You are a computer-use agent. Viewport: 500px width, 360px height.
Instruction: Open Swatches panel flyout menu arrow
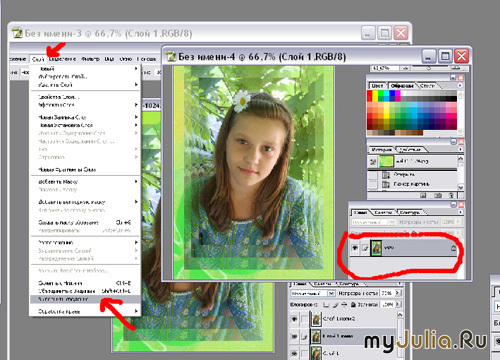[x=460, y=86]
